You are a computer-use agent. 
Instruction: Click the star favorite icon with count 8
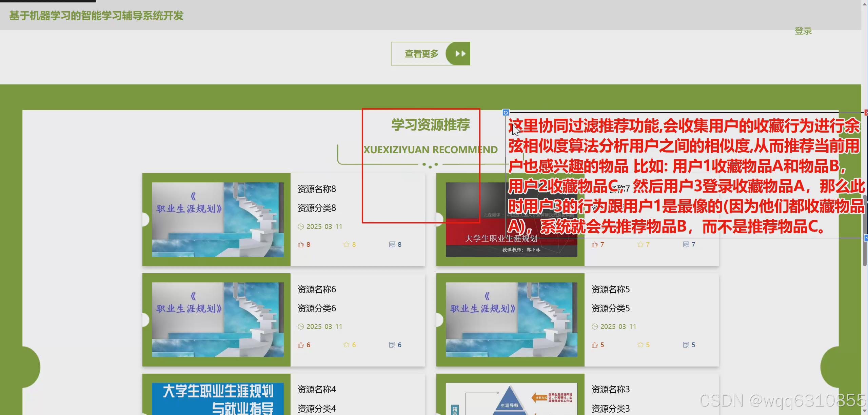346,244
